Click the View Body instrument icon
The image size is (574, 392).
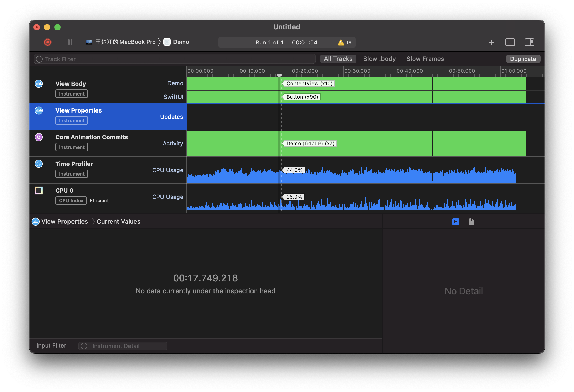pos(39,84)
